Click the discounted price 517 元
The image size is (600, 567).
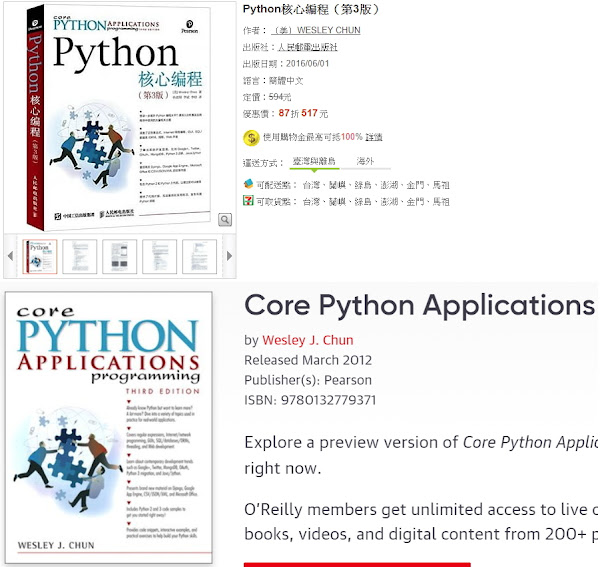tap(315, 113)
